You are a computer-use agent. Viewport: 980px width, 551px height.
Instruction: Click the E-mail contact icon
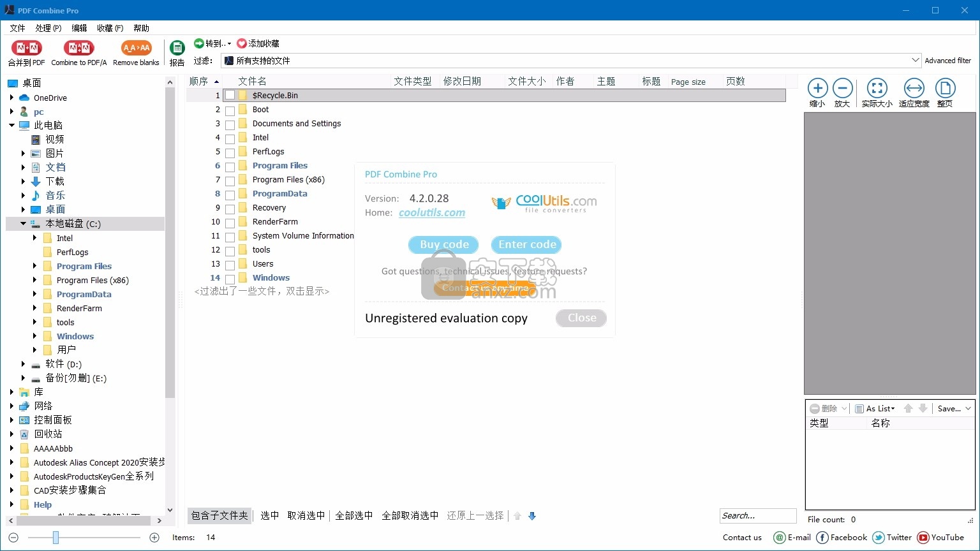780,538
